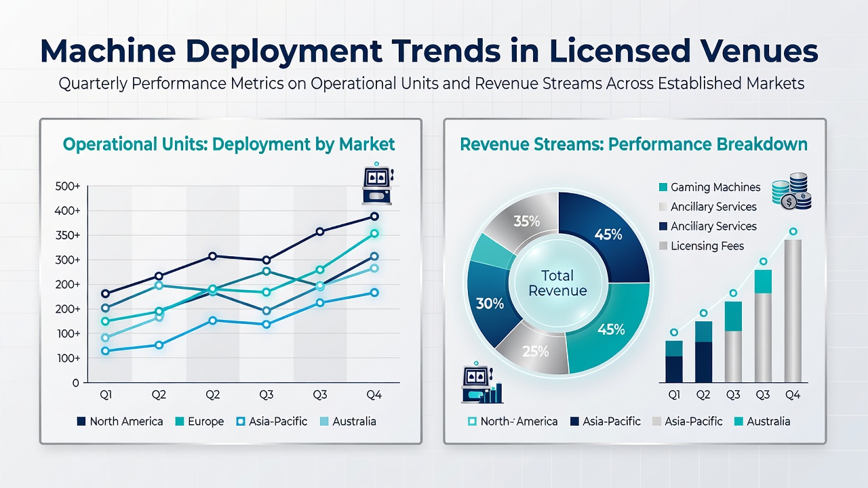
Task: Click the 'Licensing Fees' legend label
Action: click(x=707, y=246)
